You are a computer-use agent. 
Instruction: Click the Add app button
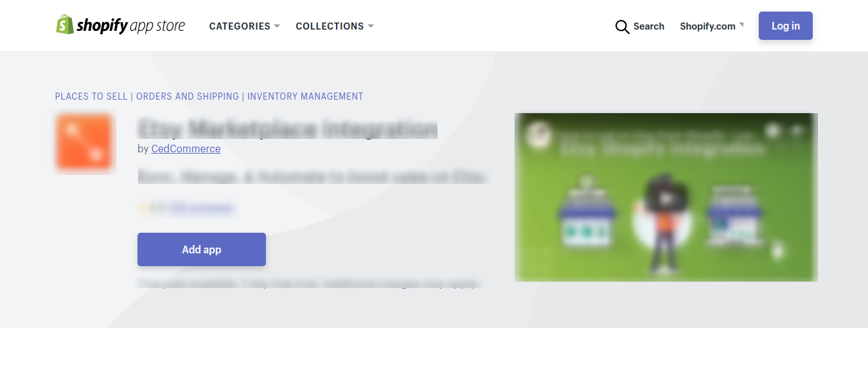[x=202, y=249]
